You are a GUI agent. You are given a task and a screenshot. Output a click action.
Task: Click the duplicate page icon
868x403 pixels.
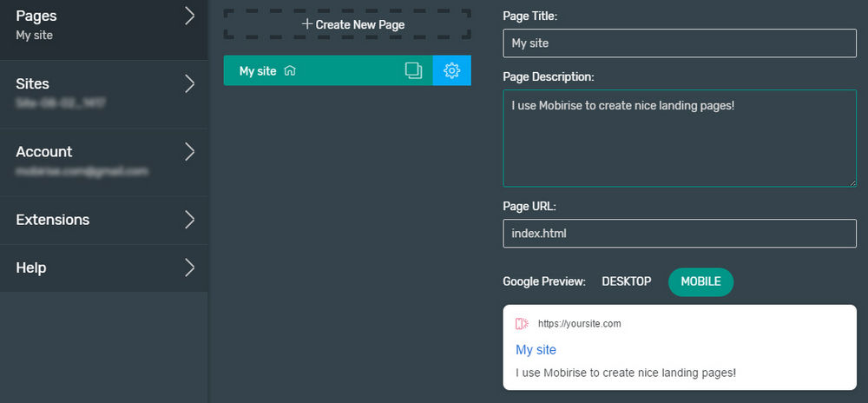(413, 71)
